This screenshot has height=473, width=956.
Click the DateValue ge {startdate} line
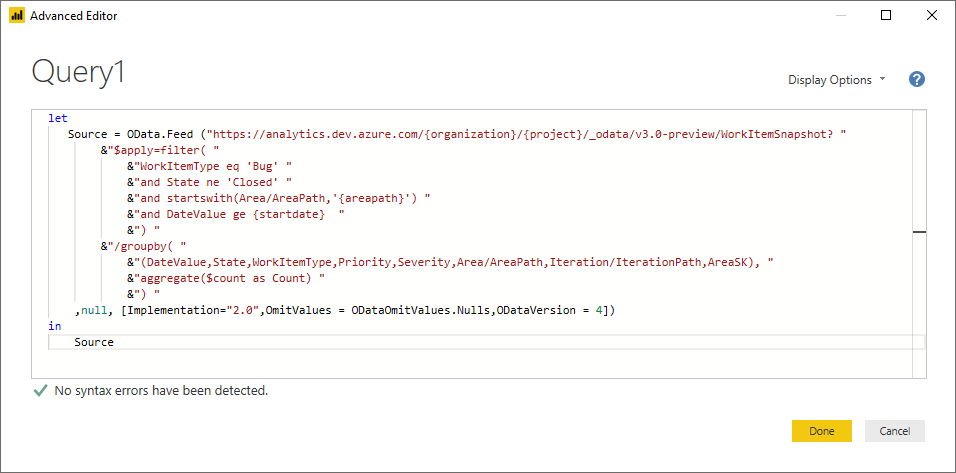pos(236,214)
